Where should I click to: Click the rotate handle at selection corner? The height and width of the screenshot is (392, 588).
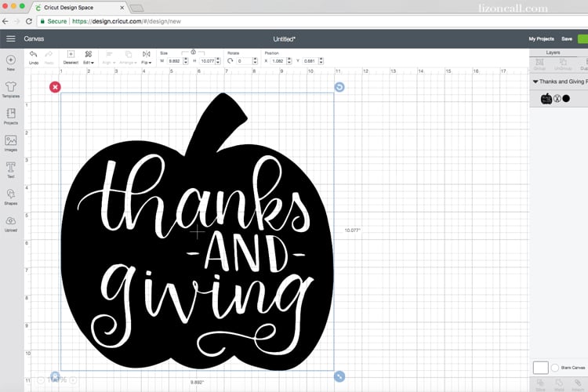pyautogui.click(x=339, y=87)
